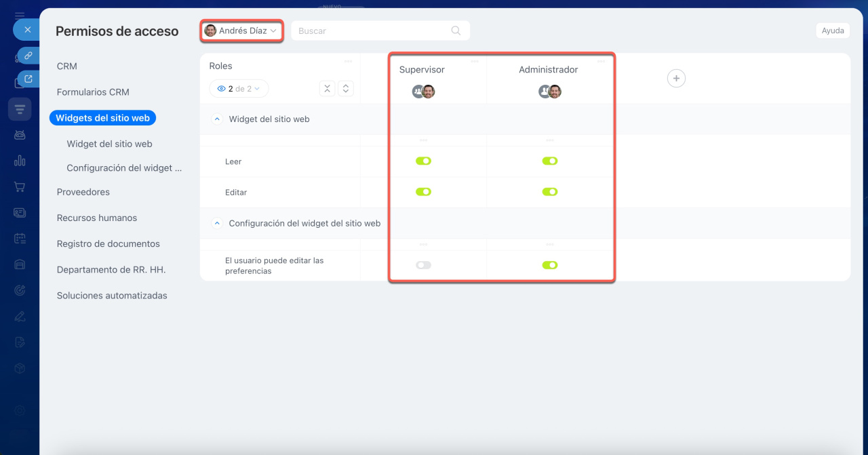Click the open in new window icon

point(28,79)
